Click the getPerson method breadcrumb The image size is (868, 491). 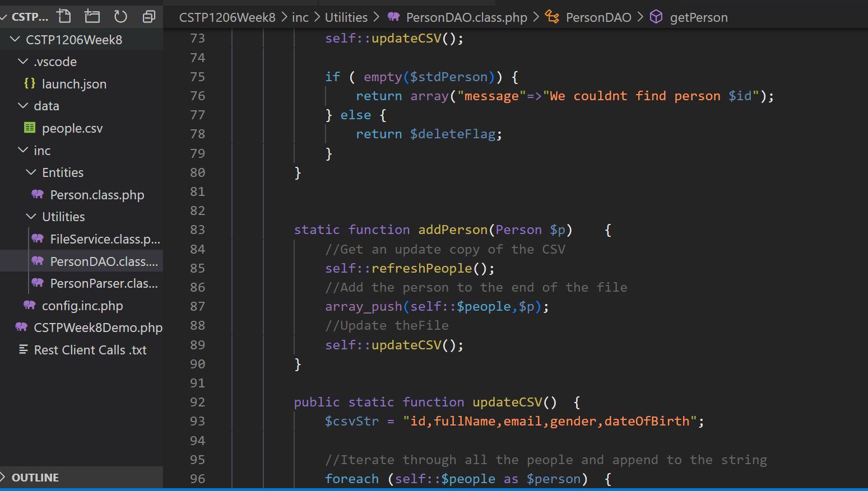(699, 17)
